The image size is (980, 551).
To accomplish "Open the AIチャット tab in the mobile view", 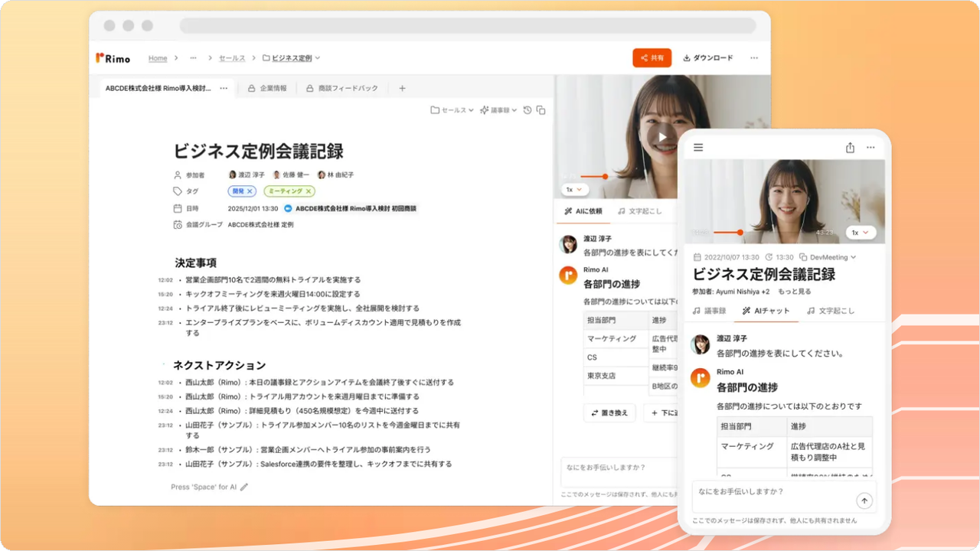I will coord(766,311).
